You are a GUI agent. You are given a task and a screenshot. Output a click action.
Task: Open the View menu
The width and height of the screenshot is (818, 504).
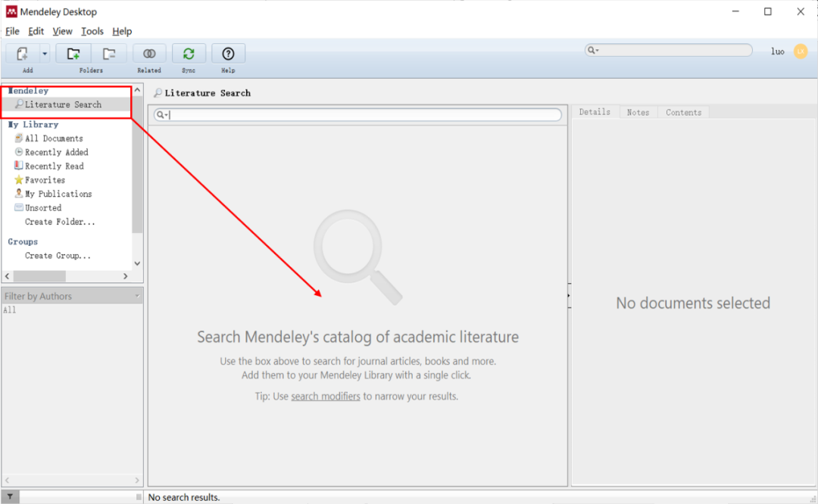pos(62,31)
